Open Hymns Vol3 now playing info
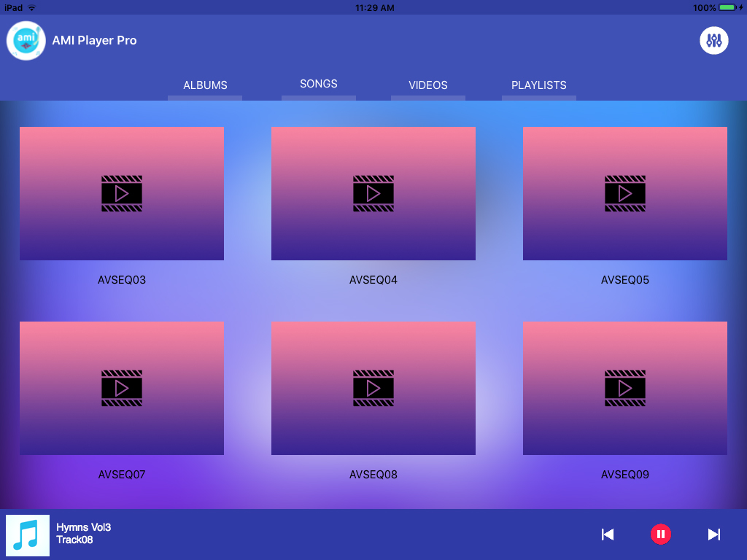 [84, 527]
